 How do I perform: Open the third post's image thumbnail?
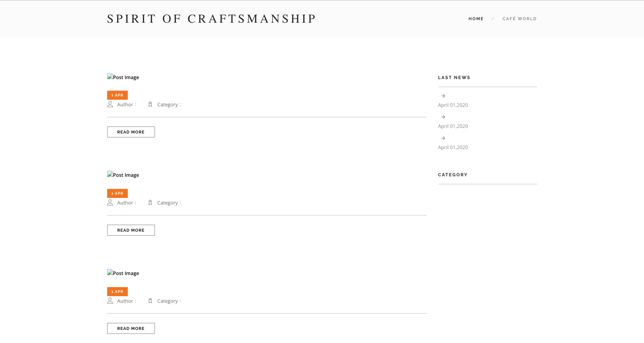point(123,273)
